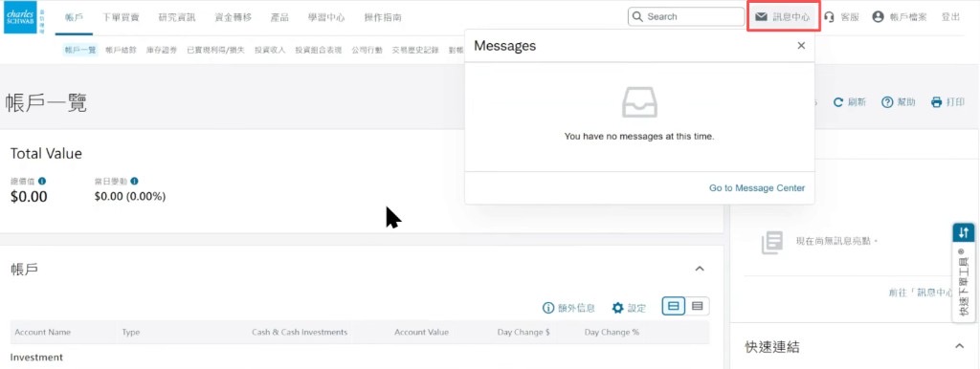Click the headset icon beside 客服
Viewport: 980px width, 369px height.
point(830,17)
